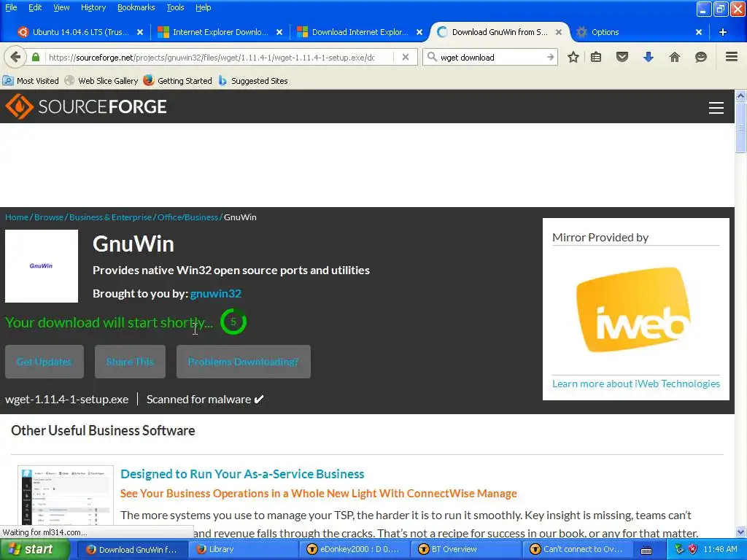Open the Help menu
Viewport: 747px width, 560px height.
pyautogui.click(x=203, y=7)
